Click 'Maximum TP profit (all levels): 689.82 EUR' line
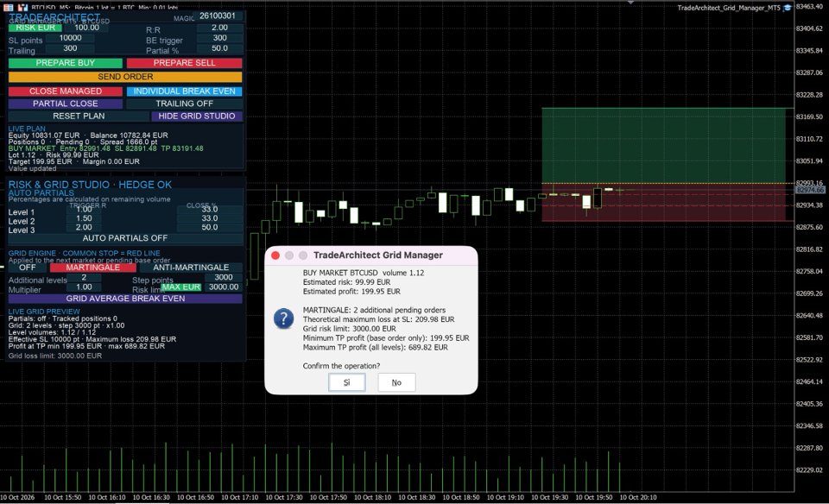Screen dimensions: 829x504 (376, 347)
